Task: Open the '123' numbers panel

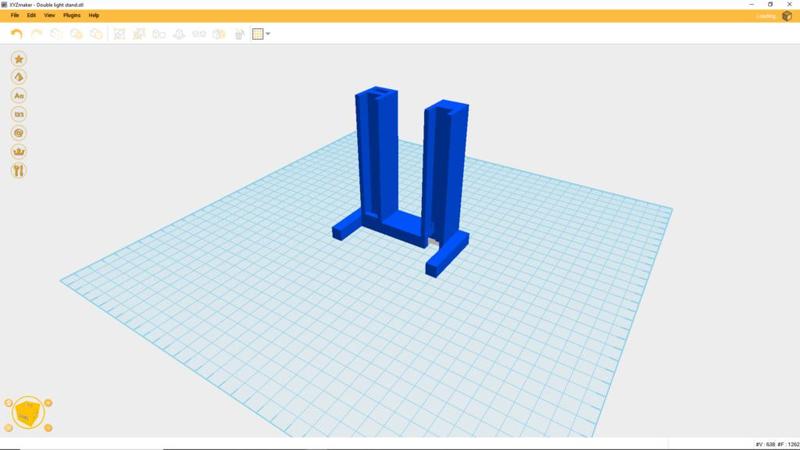Action: click(19, 114)
